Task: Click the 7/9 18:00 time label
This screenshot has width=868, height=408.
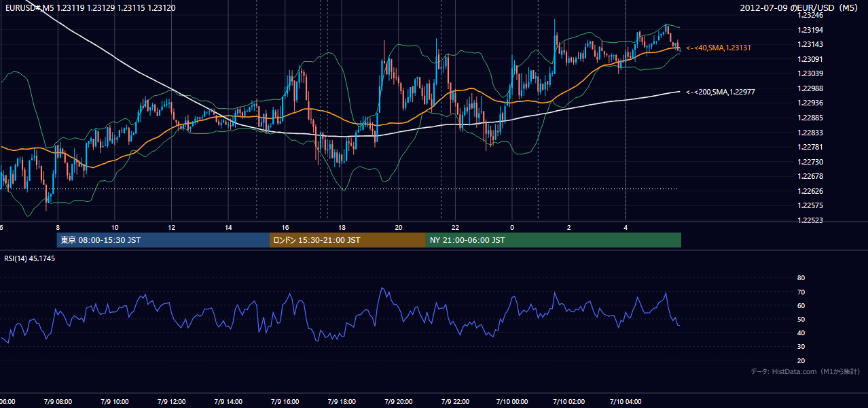Action: (342, 401)
